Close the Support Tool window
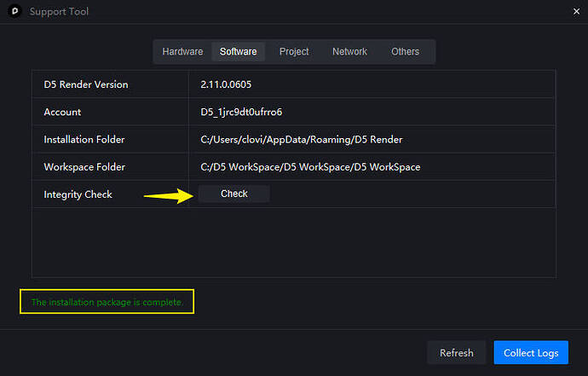Viewport: 588px width, 376px height. (576, 12)
